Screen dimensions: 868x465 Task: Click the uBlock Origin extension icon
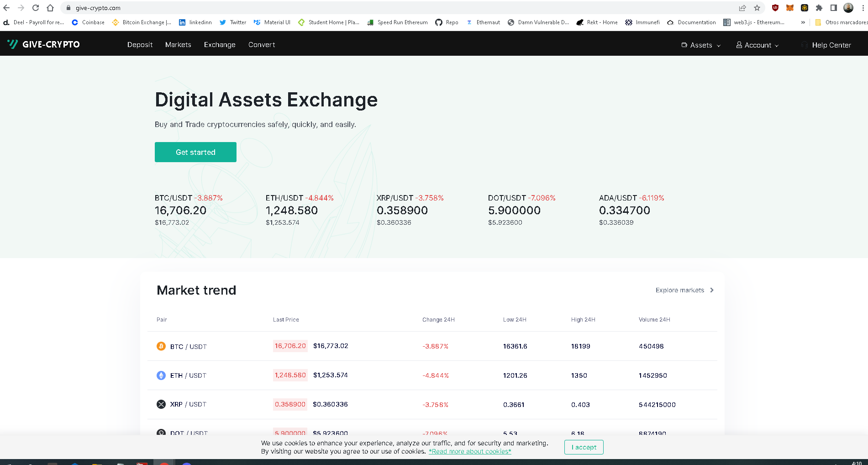[774, 8]
